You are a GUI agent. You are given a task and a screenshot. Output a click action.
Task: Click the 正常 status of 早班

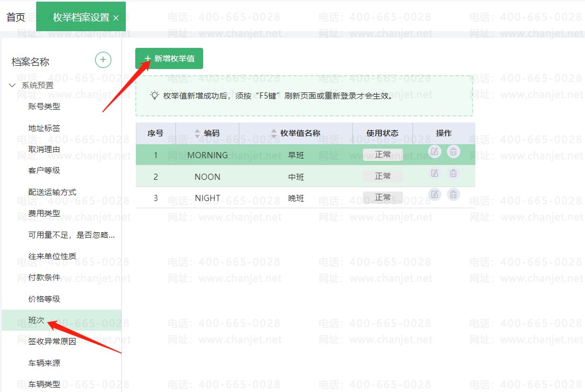point(383,155)
